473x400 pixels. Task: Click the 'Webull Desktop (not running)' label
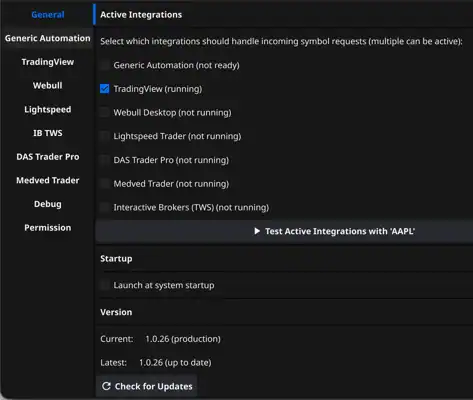tap(172, 113)
